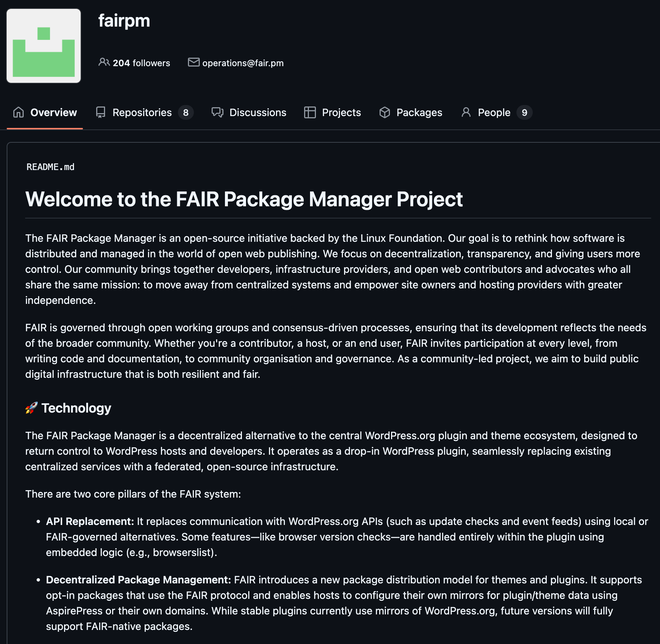The image size is (660, 644).
Task: Click the Repositories count badge 8
Action: click(x=186, y=112)
